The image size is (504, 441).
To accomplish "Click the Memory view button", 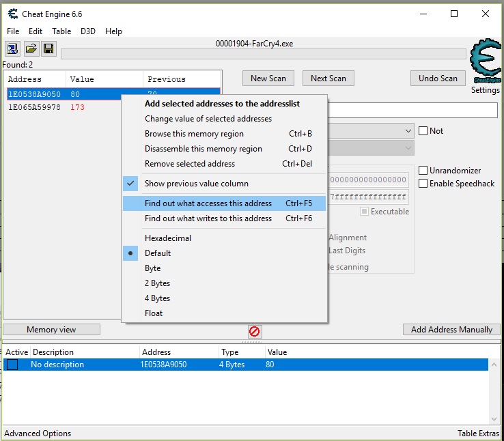I will point(51,330).
